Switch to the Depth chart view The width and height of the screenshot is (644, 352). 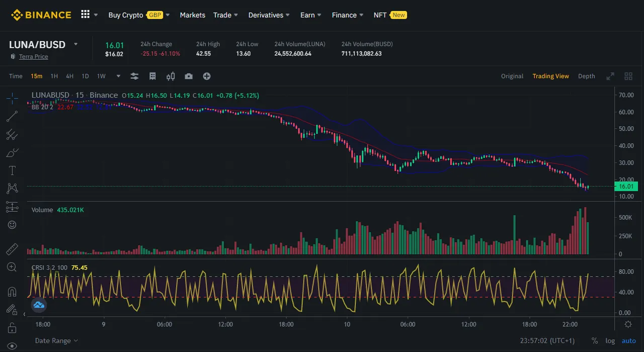587,76
